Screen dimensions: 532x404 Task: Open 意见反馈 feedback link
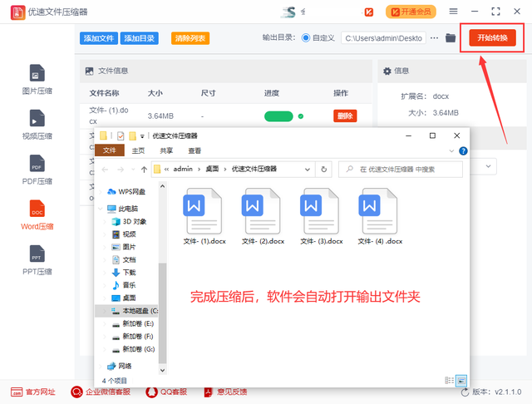coord(225,392)
